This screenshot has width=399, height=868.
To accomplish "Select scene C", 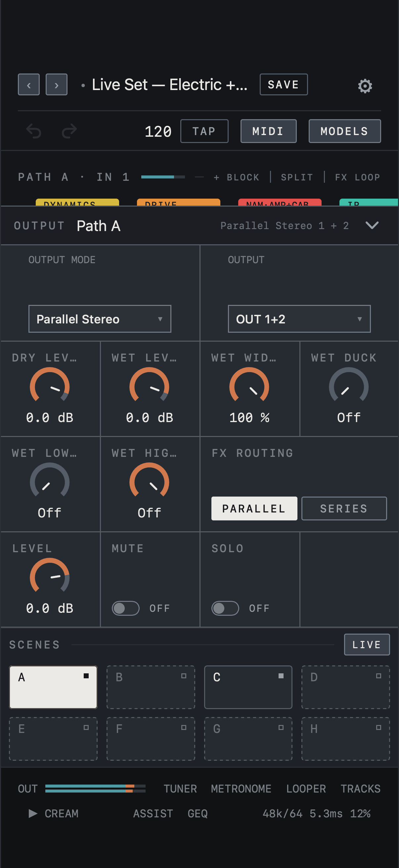I will point(248,687).
